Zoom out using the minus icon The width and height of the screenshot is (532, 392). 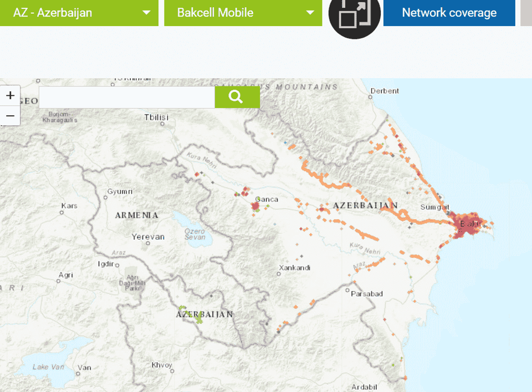click(11, 116)
